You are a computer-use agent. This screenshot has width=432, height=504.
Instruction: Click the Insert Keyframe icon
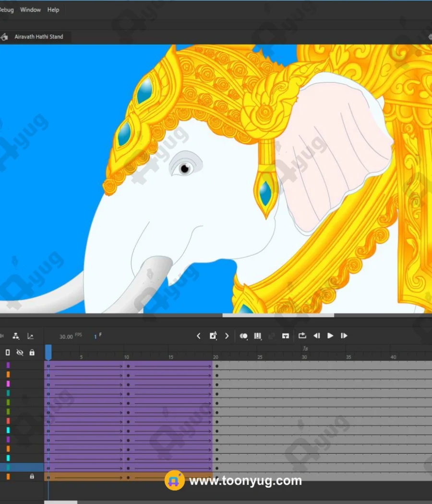coord(213,336)
